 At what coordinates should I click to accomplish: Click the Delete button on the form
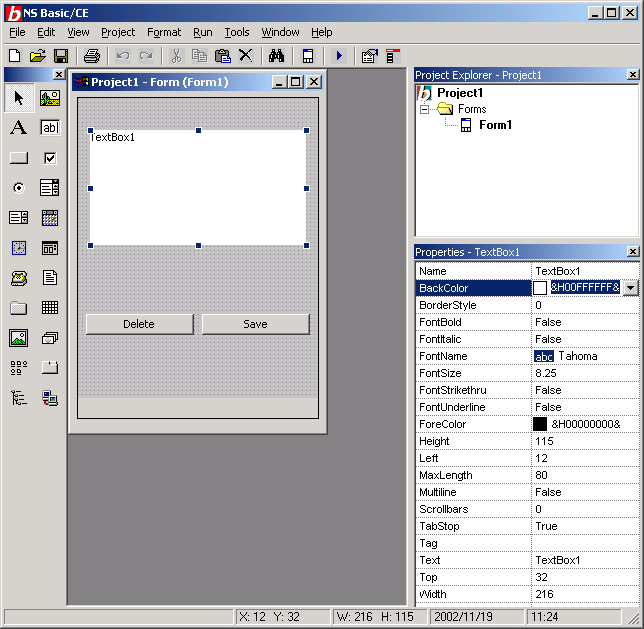tap(139, 324)
